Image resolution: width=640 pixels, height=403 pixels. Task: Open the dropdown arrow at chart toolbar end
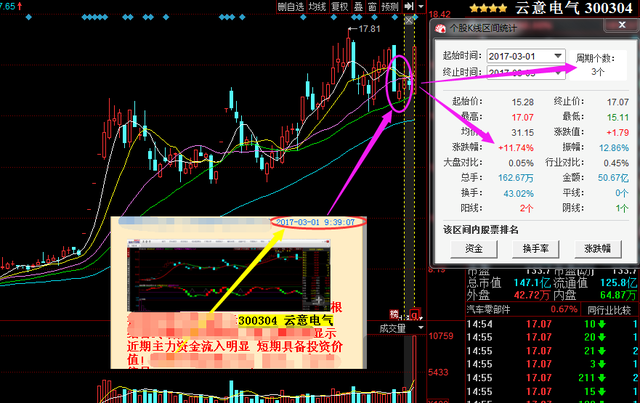point(421,6)
